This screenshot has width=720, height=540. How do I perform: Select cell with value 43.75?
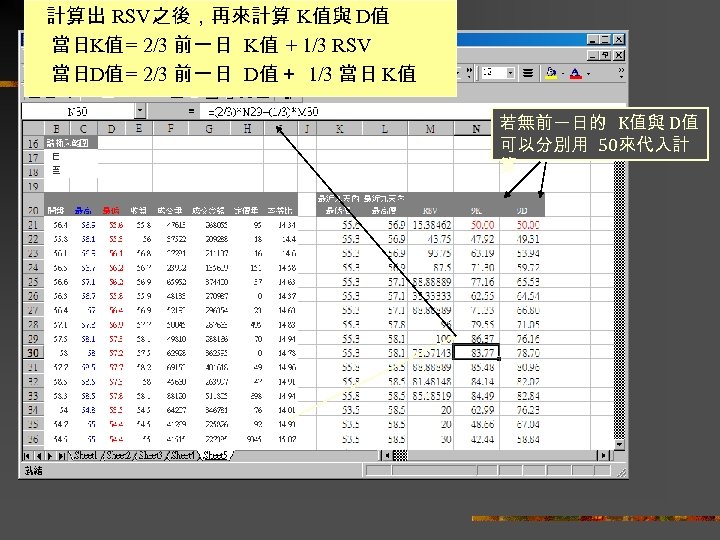431,239
